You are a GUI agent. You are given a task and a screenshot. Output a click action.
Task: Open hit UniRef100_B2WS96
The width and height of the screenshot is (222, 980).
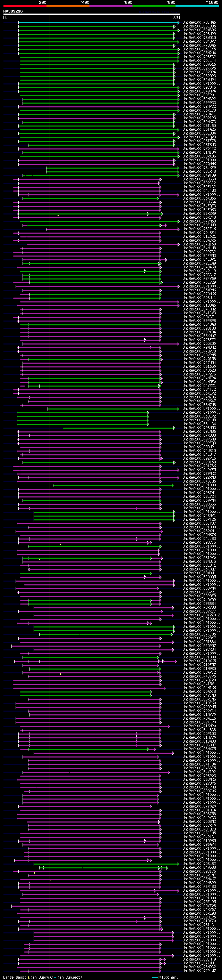coord(199,30)
